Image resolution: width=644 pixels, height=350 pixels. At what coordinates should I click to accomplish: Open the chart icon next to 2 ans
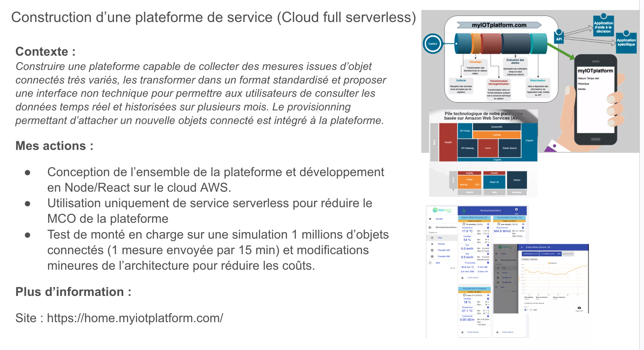488,295
